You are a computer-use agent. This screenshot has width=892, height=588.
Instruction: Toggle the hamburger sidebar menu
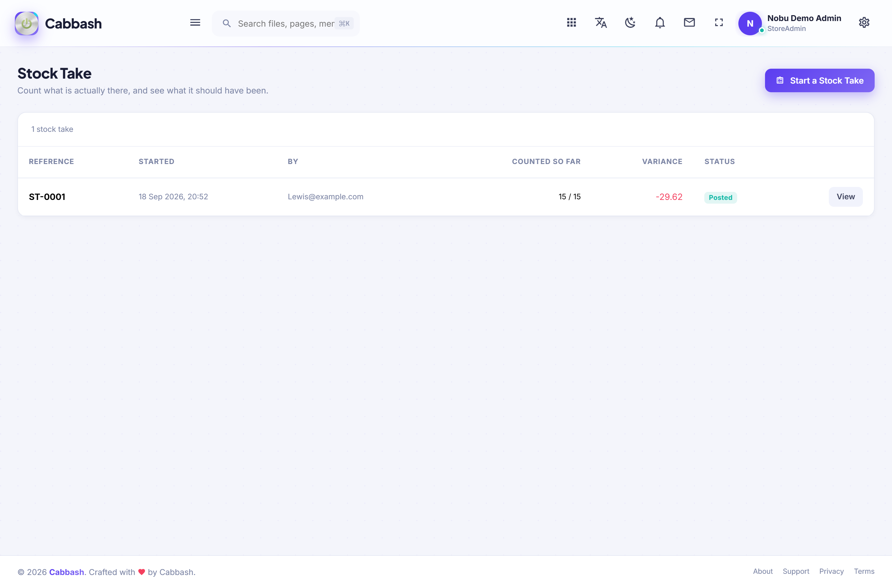pyautogui.click(x=195, y=23)
